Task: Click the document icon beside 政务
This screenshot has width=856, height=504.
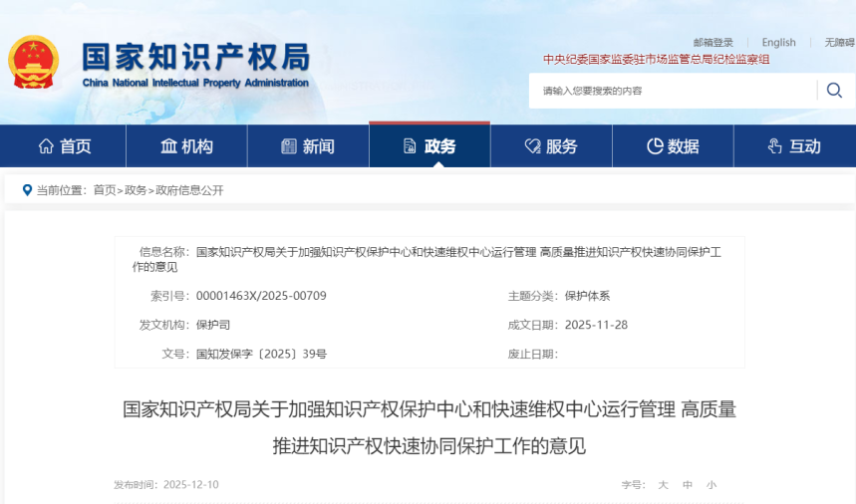Action: click(410, 146)
